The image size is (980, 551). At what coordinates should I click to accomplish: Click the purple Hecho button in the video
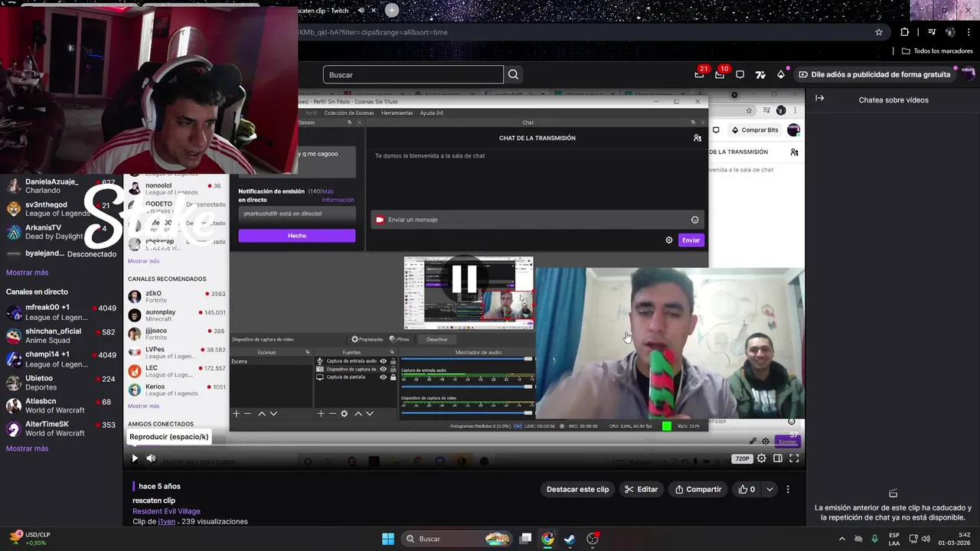point(296,236)
